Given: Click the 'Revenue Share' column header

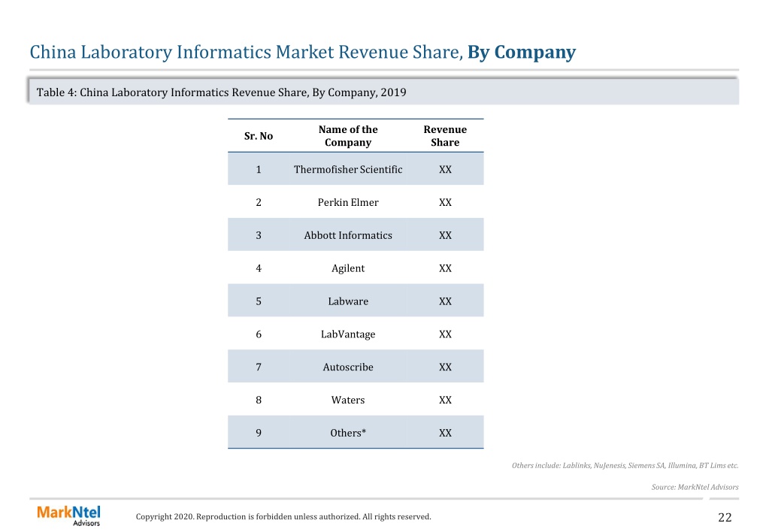Looking at the screenshot, I should [x=445, y=136].
